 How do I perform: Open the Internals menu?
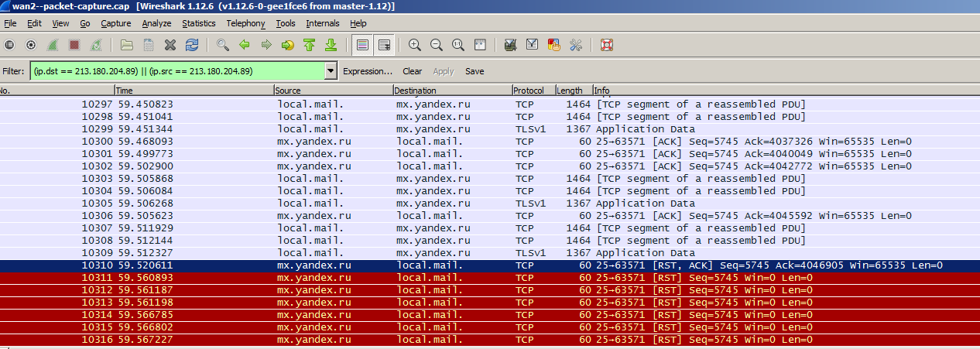(x=323, y=24)
